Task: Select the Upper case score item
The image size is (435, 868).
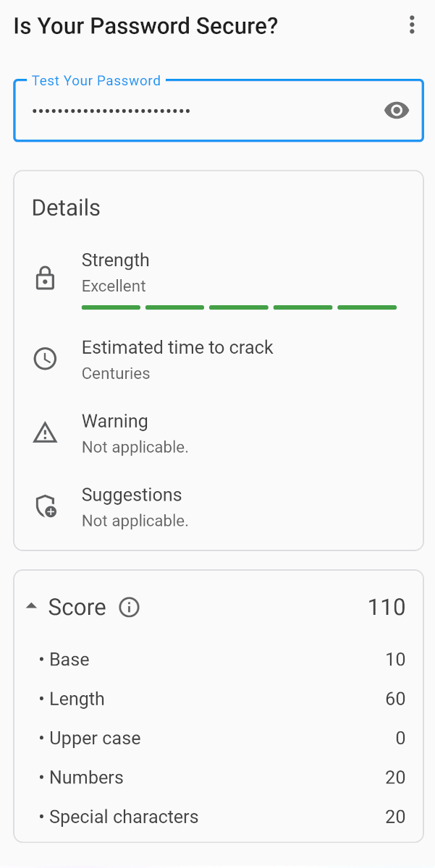Action: (x=95, y=739)
